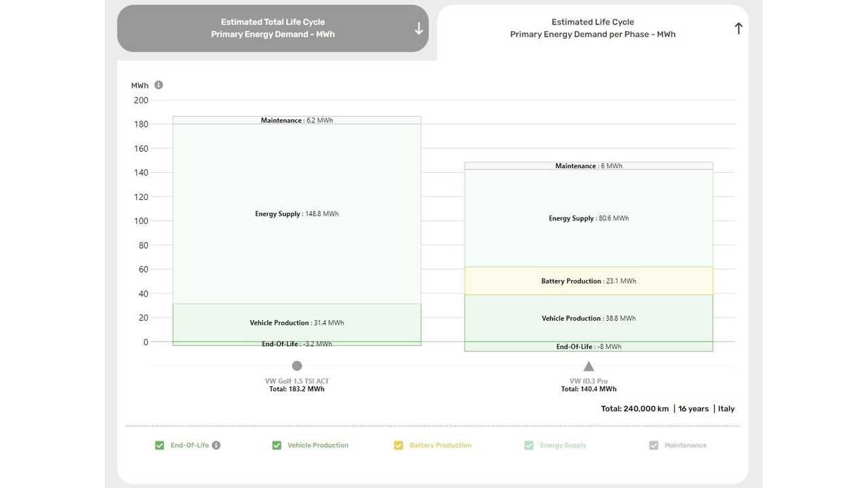Toggle the Maintenance checkbox
This screenshot has height=488, width=868.
click(x=654, y=445)
